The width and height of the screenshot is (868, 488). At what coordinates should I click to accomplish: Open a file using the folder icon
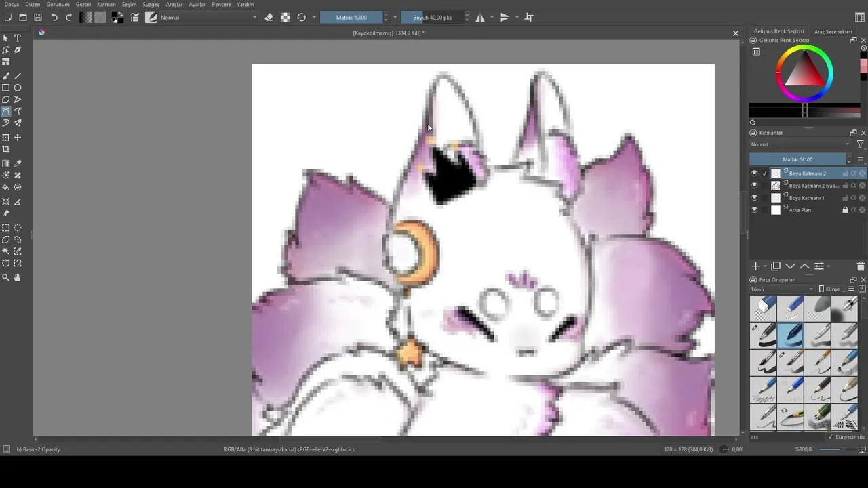(23, 18)
